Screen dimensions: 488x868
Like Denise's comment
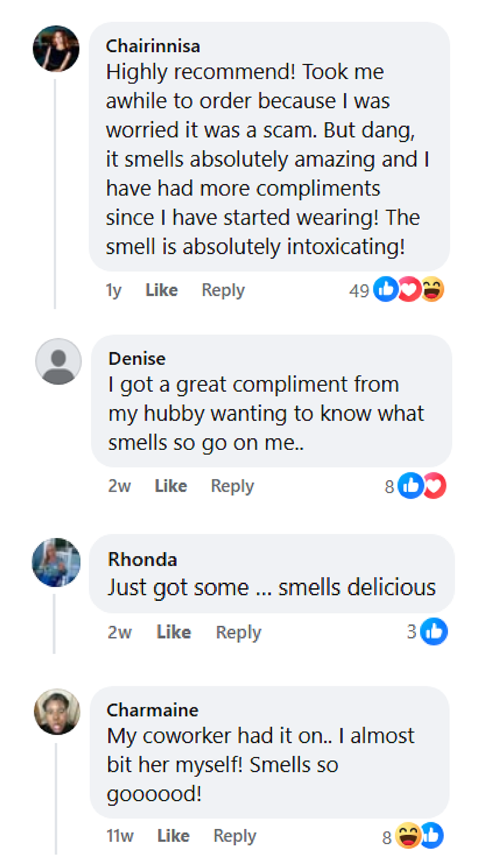171,486
